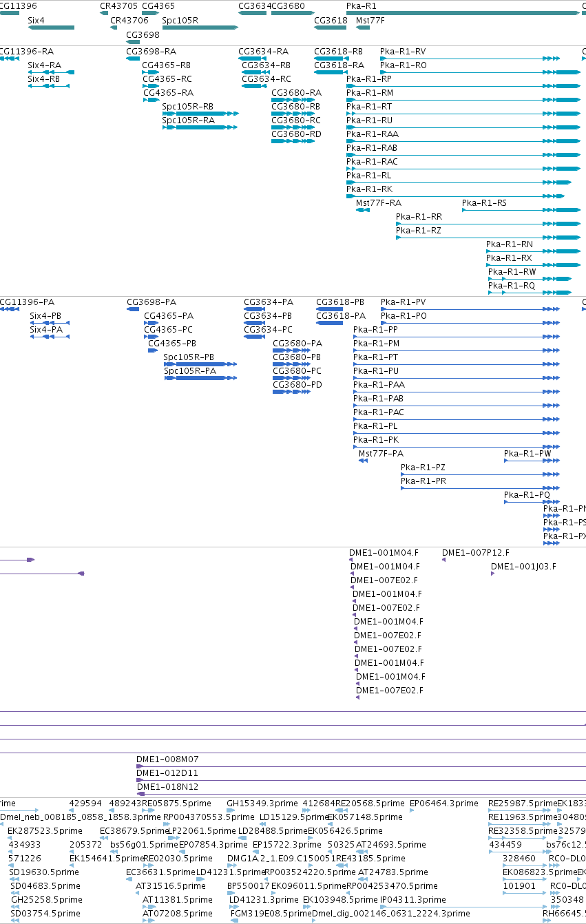Click the Six4 gene label
This screenshot has width=586, height=924.
tap(36, 20)
